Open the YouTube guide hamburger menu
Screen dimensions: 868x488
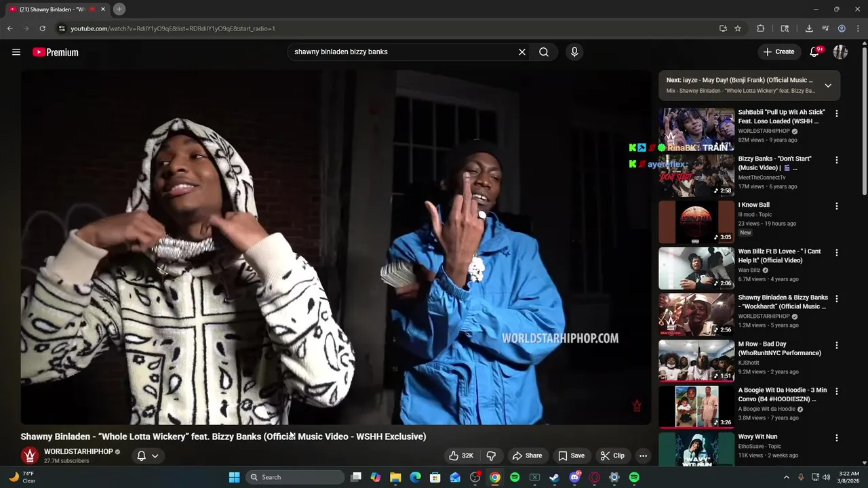(x=16, y=52)
